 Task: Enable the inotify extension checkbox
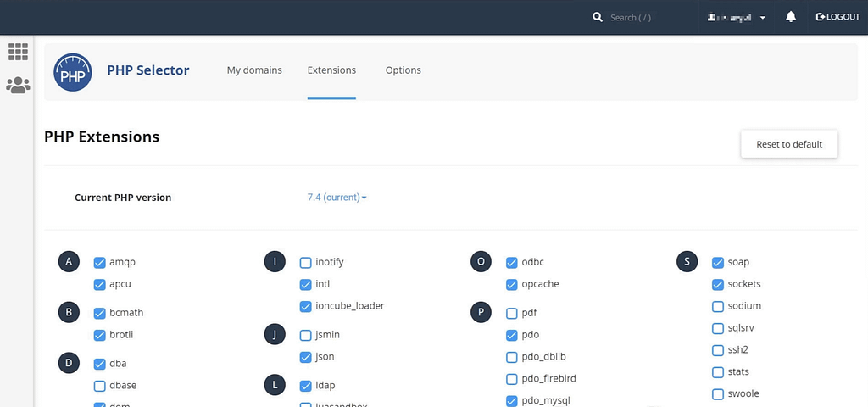(306, 263)
